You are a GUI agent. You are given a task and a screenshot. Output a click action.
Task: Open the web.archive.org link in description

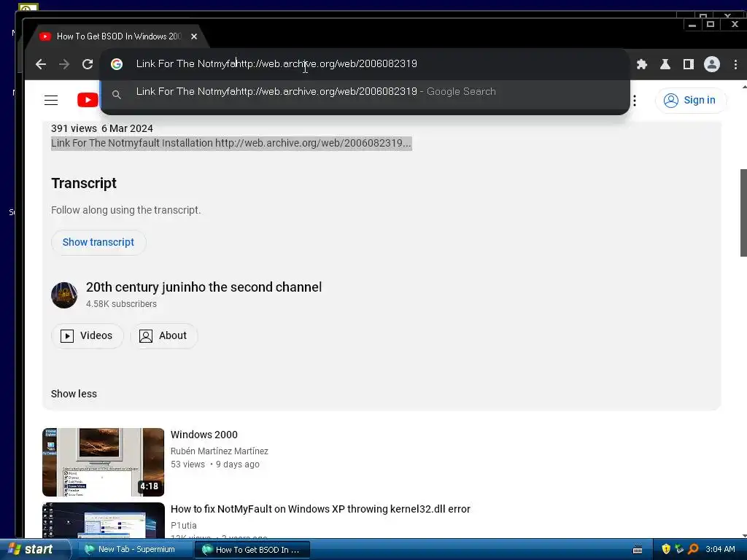312,144
